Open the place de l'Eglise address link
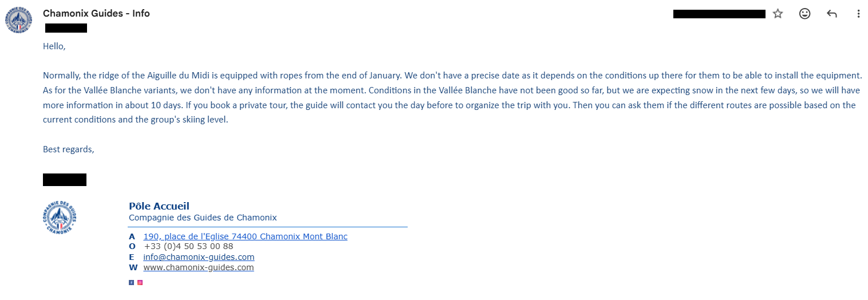 (x=245, y=236)
